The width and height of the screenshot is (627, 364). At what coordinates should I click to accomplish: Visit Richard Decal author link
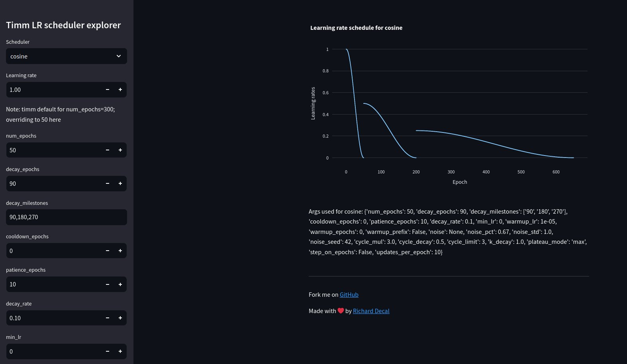point(371,311)
